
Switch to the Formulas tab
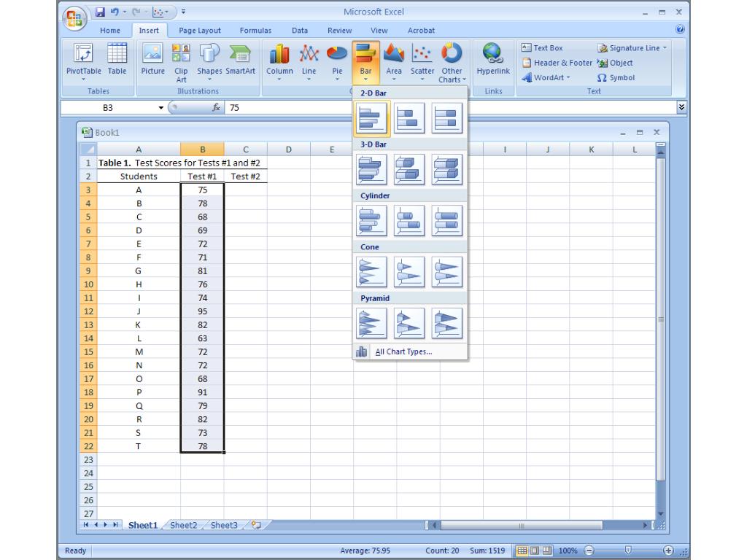click(255, 31)
